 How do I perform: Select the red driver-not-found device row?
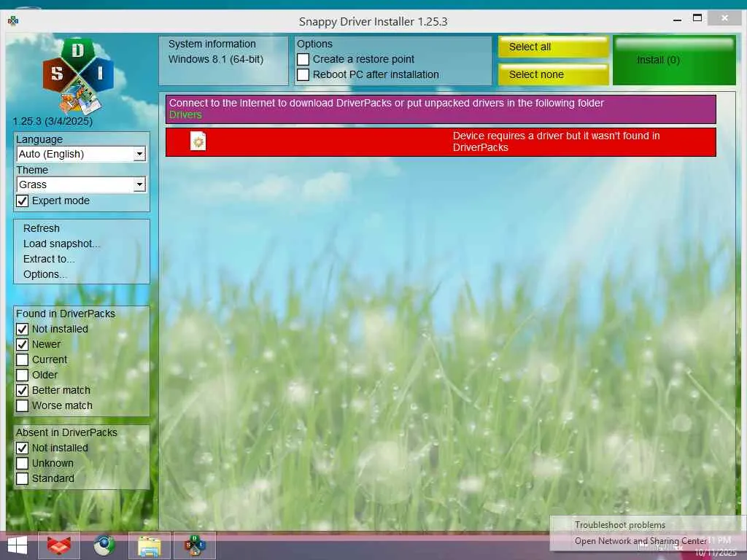441,142
